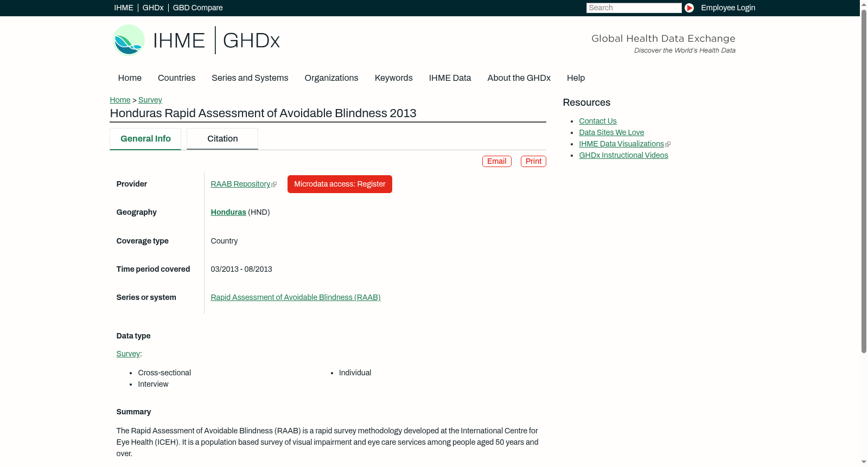Click the external-link icon beside IHME Data Visualizations
The height and width of the screenshot is (467, 868).
[x=668, y=144]
